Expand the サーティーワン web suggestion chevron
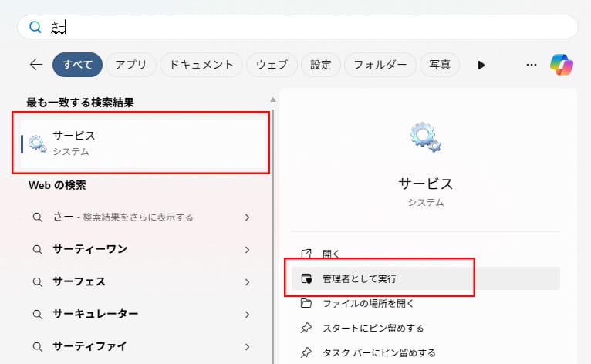Screen dimensions: 591x364 [x=247, y=249]
